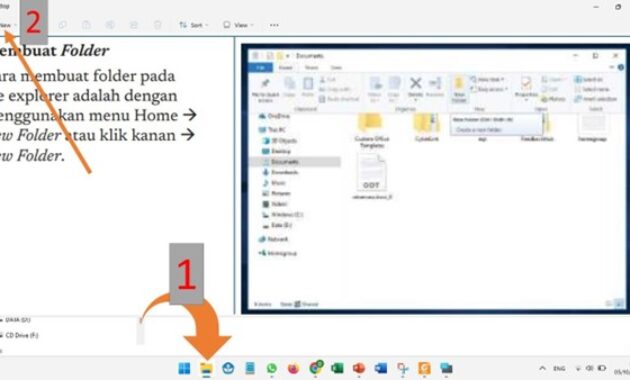
Task: Show hidden system tray icons chevron
Action: click(x=542, y=368)
